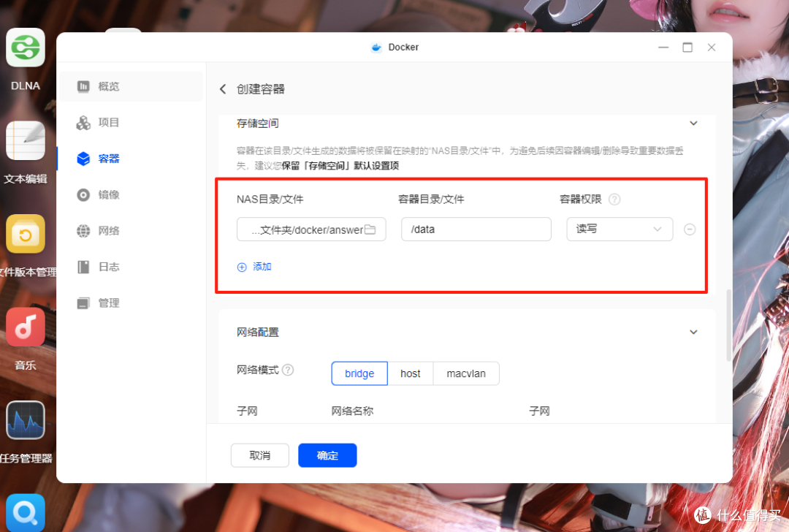Show help for 网络模式 question mark

coord(288,370)
